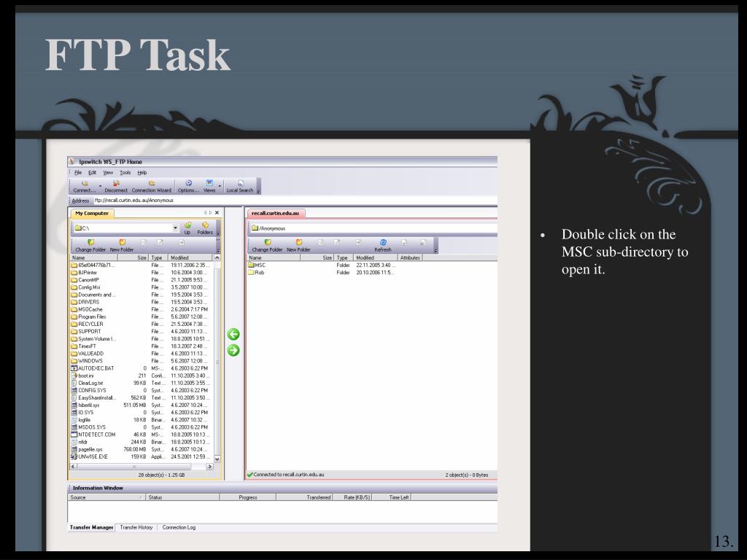Image resolution: width=747 pixels, height=560 pixels.
Task: Click the right green transfer arrow
Action: 233,351
